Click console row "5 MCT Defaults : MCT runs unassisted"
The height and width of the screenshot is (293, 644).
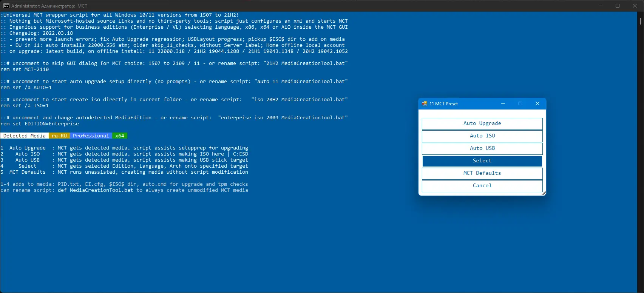pyautogui.click(x=124, y=172)
